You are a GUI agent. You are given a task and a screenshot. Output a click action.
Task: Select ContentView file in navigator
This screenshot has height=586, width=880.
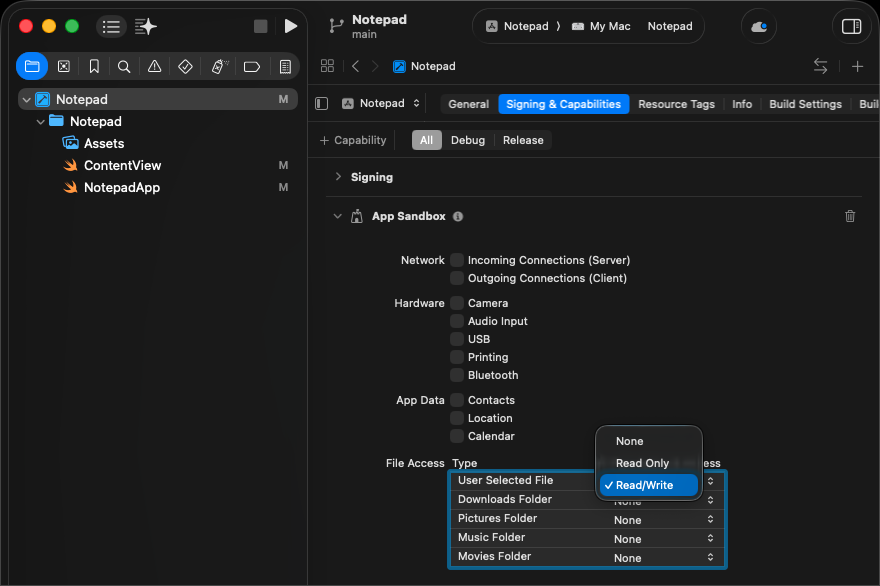point(122,165)
